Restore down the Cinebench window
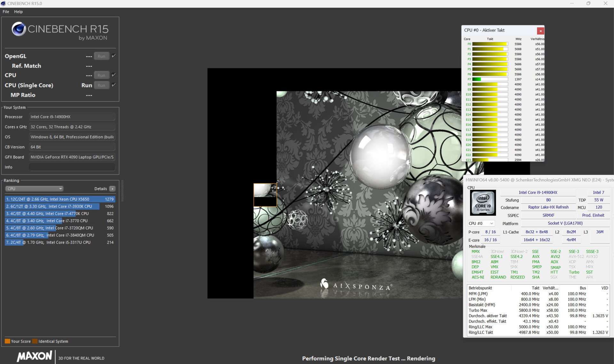 (588, 4)
